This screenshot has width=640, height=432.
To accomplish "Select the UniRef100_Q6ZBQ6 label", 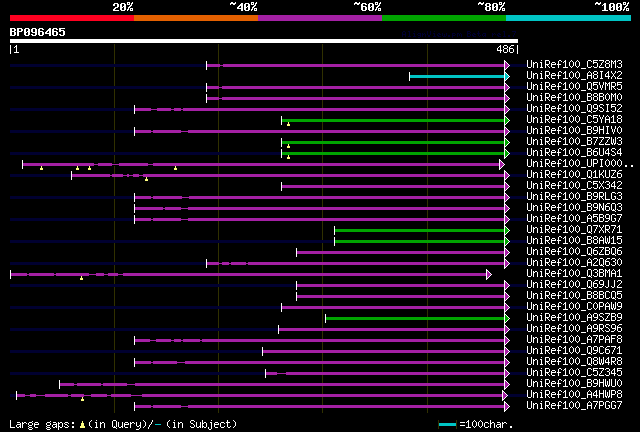I will pos(574,252).
